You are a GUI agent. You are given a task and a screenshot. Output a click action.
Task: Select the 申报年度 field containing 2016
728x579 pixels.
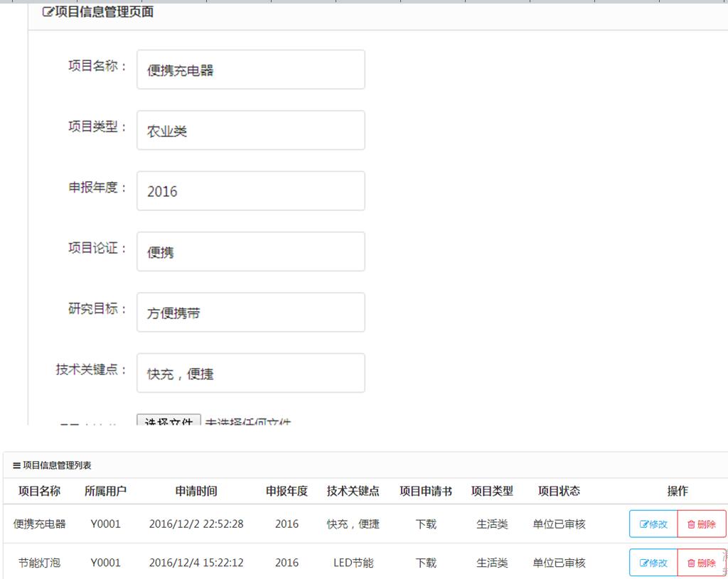click(250, 191)
